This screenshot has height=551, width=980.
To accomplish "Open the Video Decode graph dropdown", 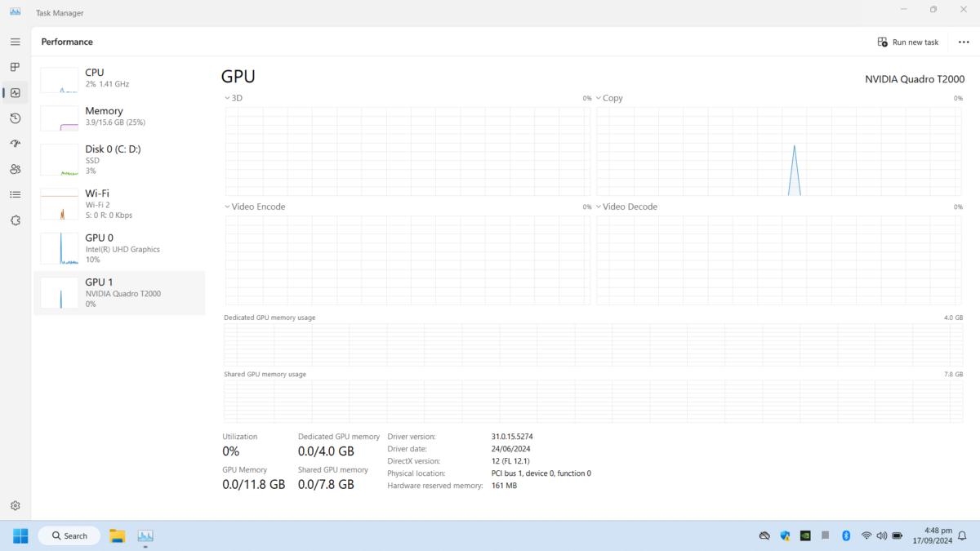I will (x=627, y=207).
